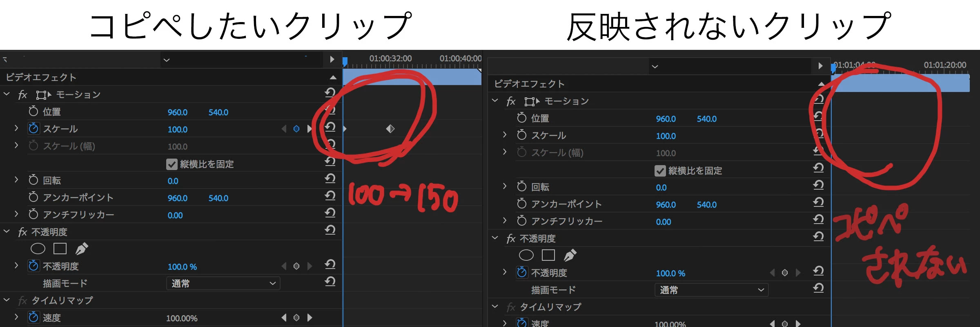
Task: Toggle Anchor Point stopwatch in left panel
Action: click(33, 197)
